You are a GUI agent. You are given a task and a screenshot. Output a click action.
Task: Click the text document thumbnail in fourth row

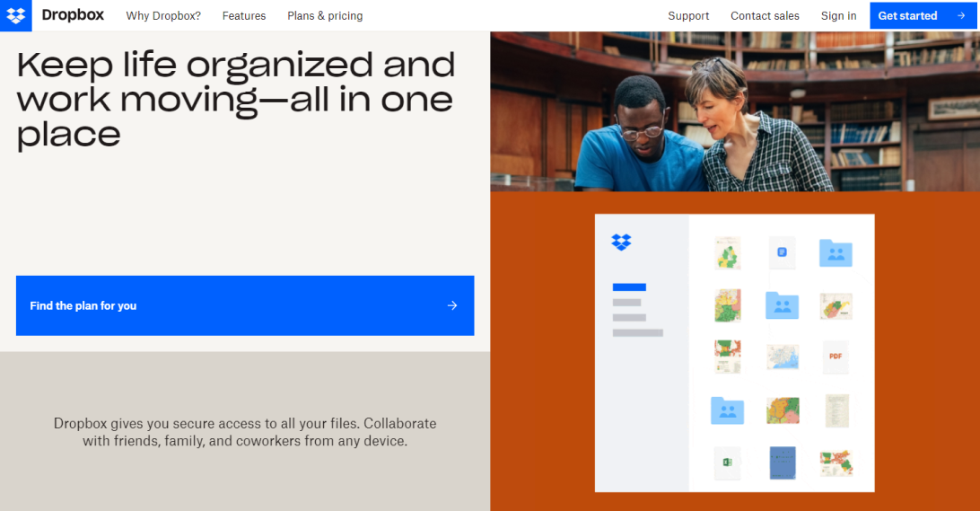click(837, 410)
